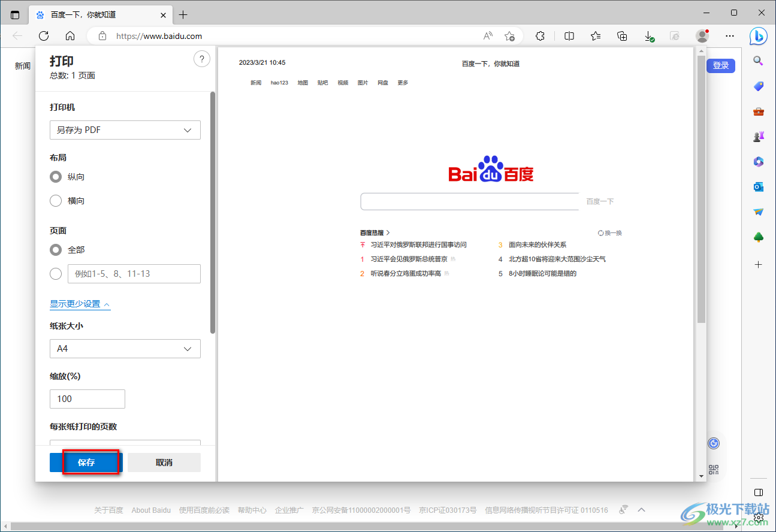The image size is (776, 532).
Task: Open the paper plane Drop icon
Action: 758,212
